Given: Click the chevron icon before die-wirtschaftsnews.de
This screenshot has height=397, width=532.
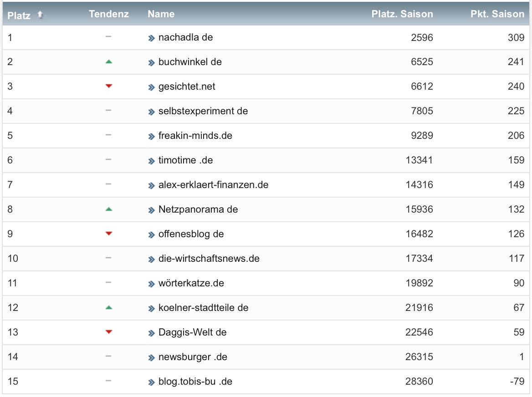Looking at the screenshot, I should 151,260.
